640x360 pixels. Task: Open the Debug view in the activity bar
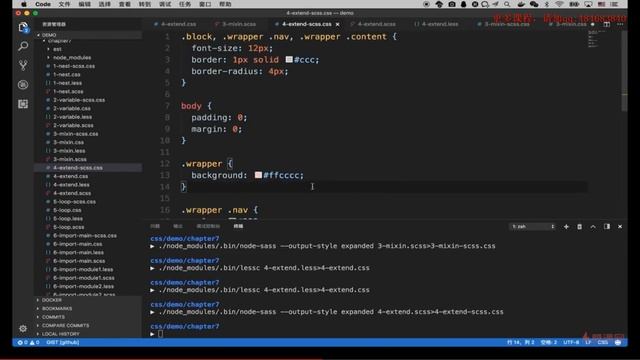(x=23, y=84)
